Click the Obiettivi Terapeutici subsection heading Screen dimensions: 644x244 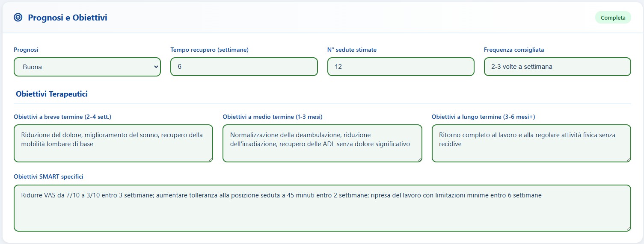(x=52, y=94)
